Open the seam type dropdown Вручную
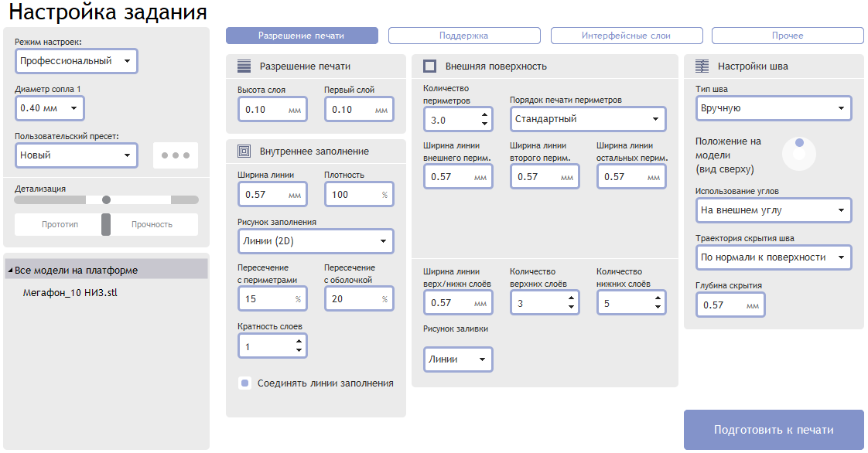This screenshot has height=453, width=868. click(774, 108)
